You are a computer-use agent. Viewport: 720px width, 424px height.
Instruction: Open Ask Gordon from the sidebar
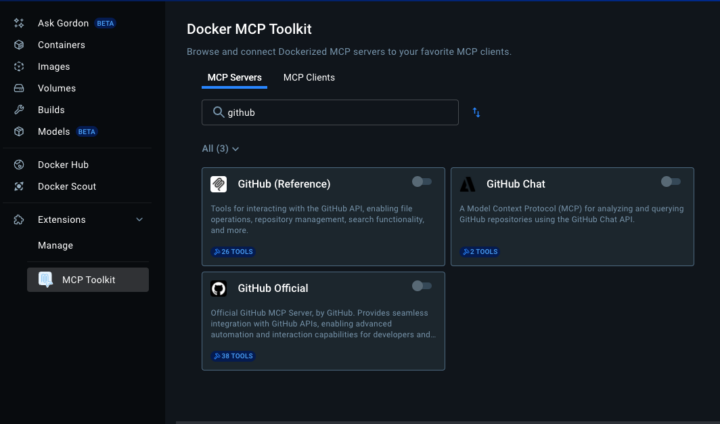[63, 23]
